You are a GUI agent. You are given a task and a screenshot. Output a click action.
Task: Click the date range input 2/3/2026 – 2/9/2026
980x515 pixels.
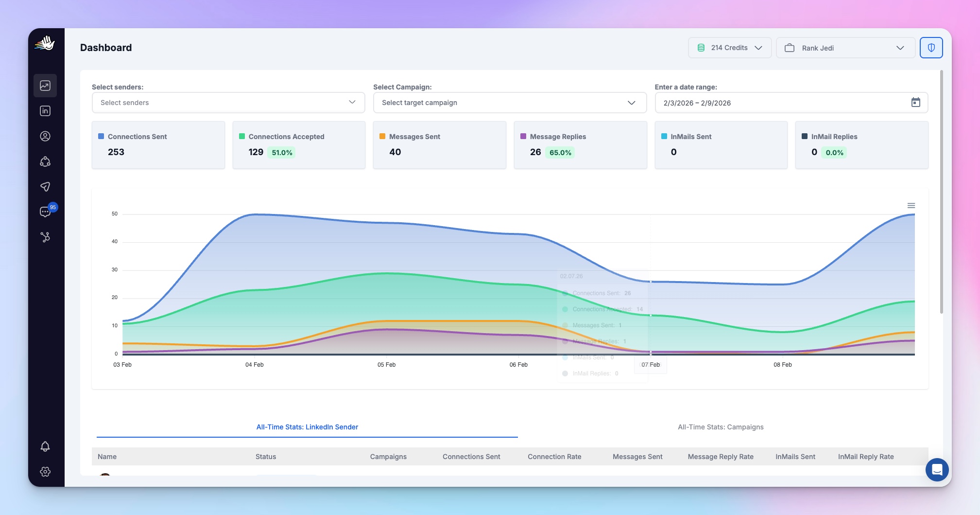click(x=791, y=103)
